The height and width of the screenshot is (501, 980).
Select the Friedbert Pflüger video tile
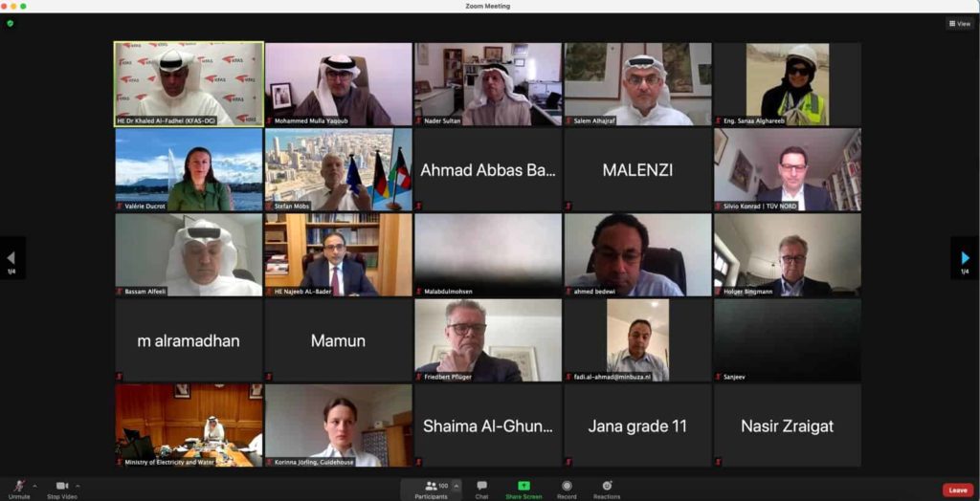tap(488, 340)
